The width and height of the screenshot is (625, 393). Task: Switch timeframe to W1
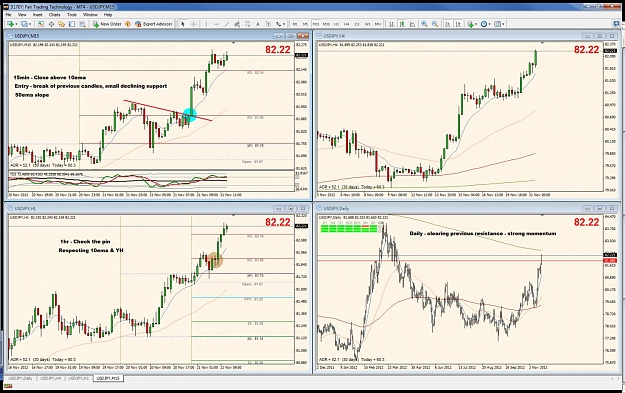point(368,24)
